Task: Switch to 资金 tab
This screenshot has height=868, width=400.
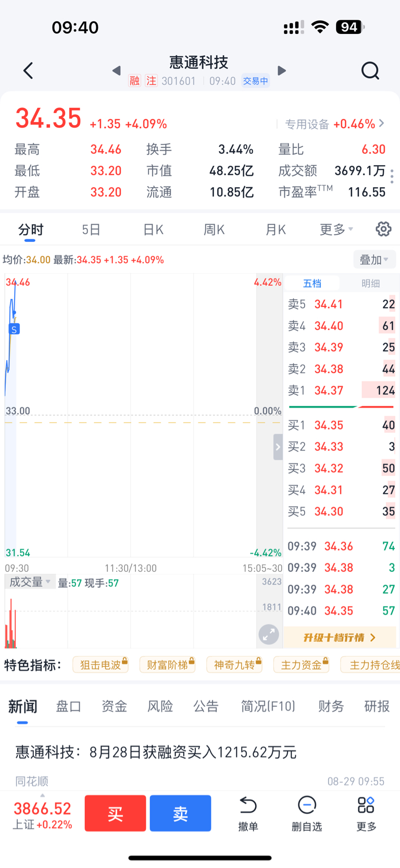Action: [x=114, y=706]
